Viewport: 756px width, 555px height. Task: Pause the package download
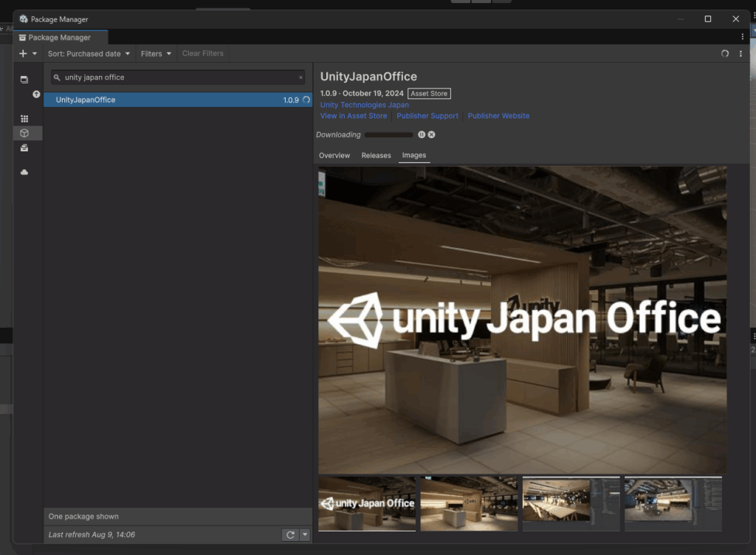422,135
